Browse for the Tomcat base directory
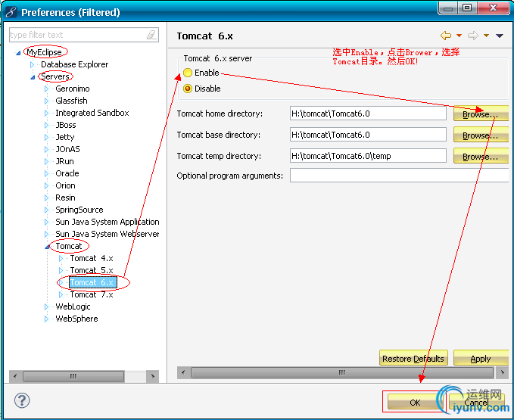The height and width of the screenshot is (420, 514). pos(481,135)
